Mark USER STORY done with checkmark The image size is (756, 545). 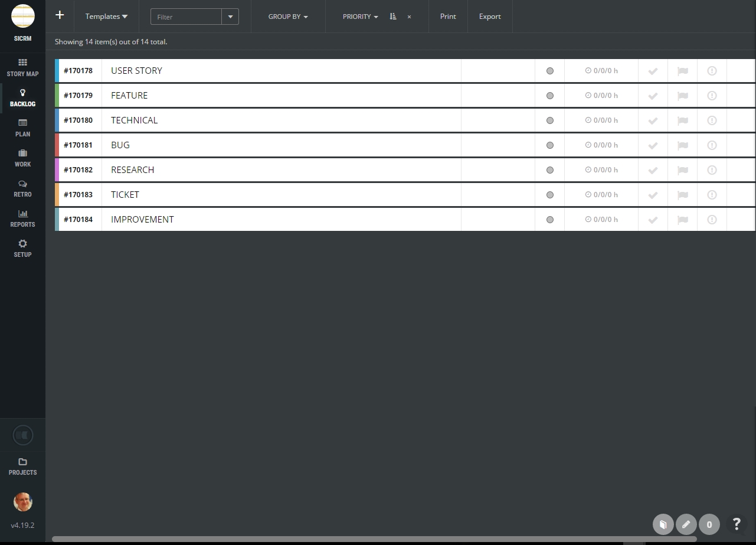coord(653,71)
